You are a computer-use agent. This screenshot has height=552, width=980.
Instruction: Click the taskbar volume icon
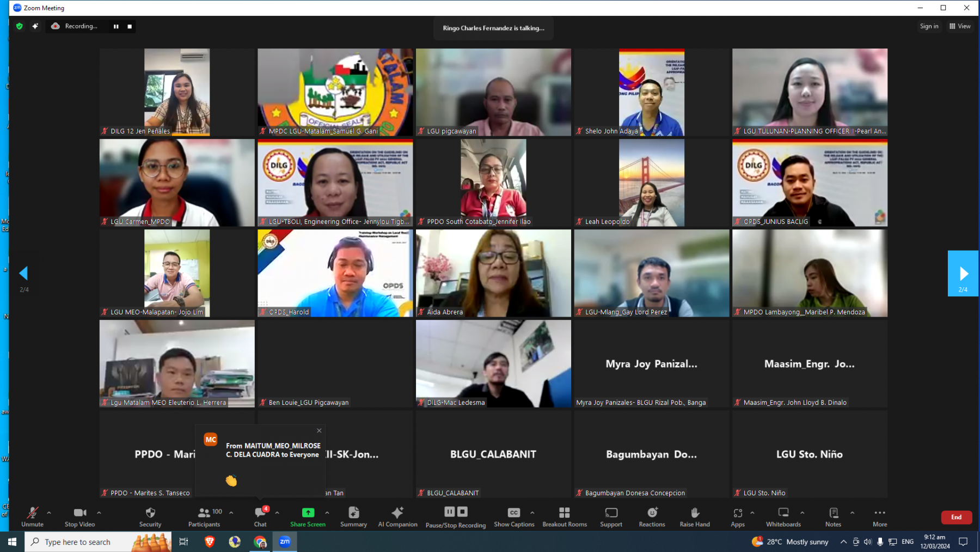[x=868, y=542]
